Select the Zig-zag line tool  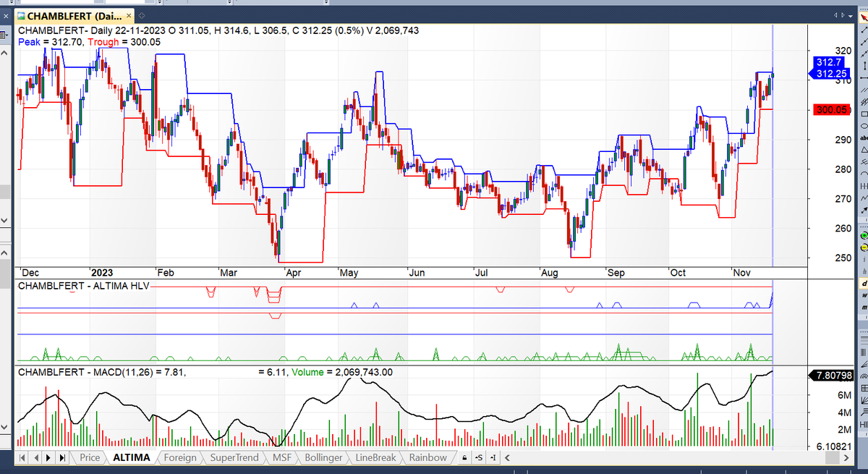coord(864,198)
